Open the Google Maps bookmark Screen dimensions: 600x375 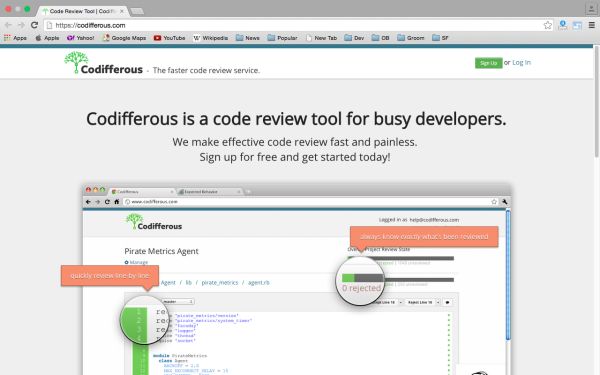[124, 38]
